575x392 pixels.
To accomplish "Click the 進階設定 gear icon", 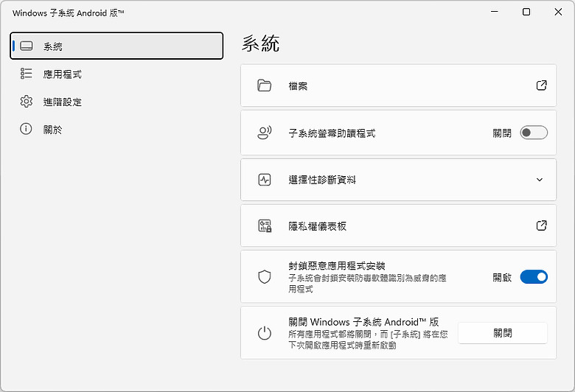I will pyautogui.click(x=26, y=101).
